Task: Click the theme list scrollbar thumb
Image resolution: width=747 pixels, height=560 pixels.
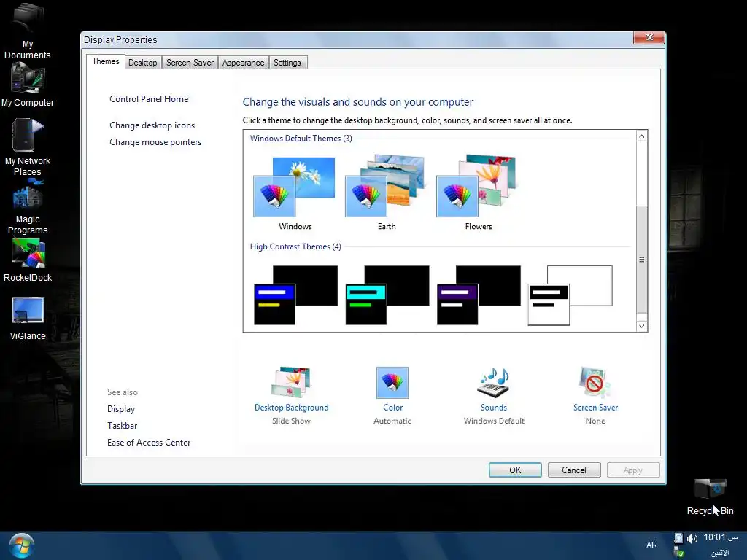Action: tap(642, 259)
